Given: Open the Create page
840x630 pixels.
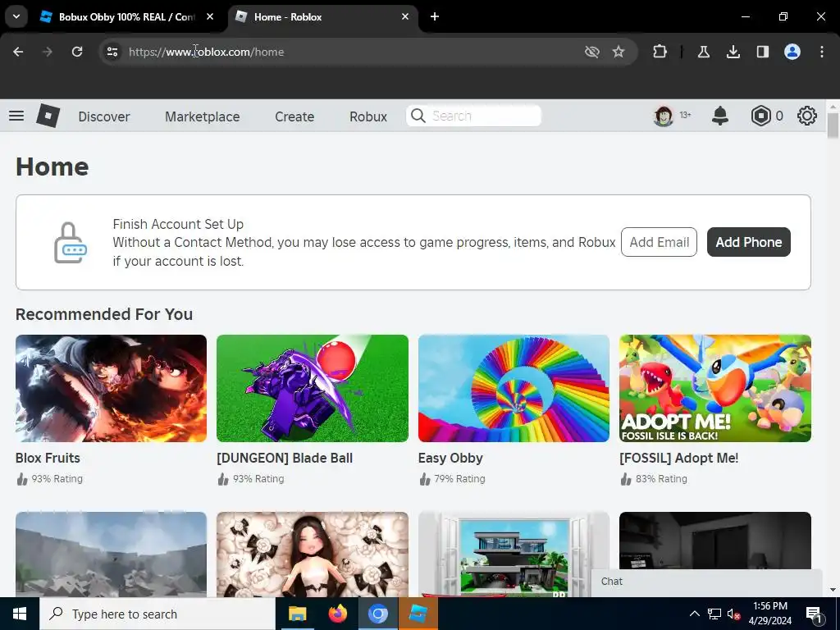Looking at the screenshot, I should click(x=294, y=116).
